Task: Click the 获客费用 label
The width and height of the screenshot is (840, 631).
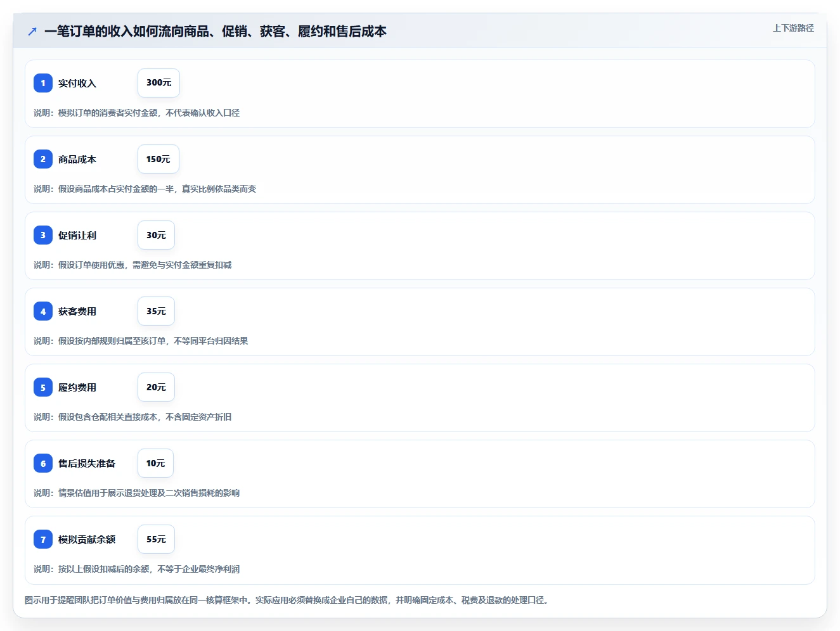Action: (x=77, y=311)
